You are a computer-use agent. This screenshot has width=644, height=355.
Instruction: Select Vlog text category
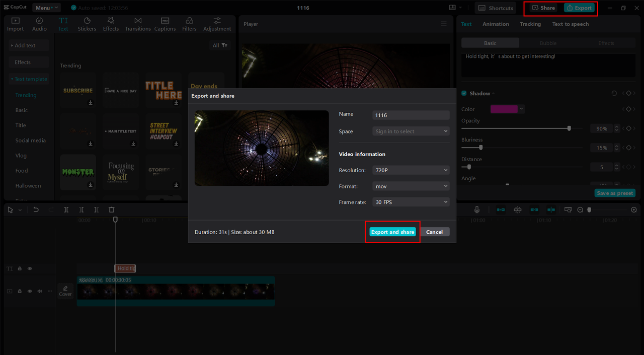[x=21, y=156]
